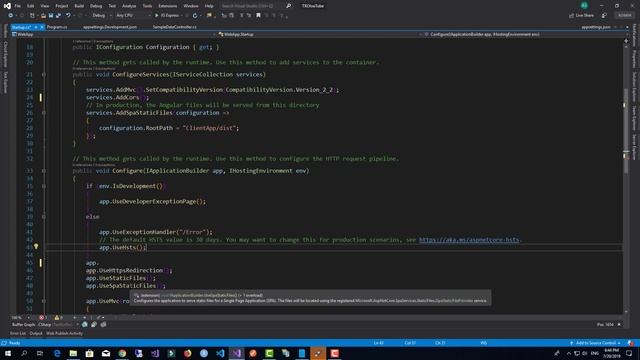Collapse the else block outline
The width and height of the screenshot is (640, 360).
[44, 217]
